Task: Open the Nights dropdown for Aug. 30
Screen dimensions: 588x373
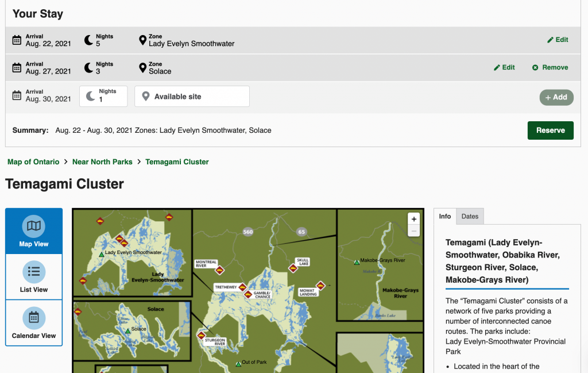Action: [x=103, y=97]
